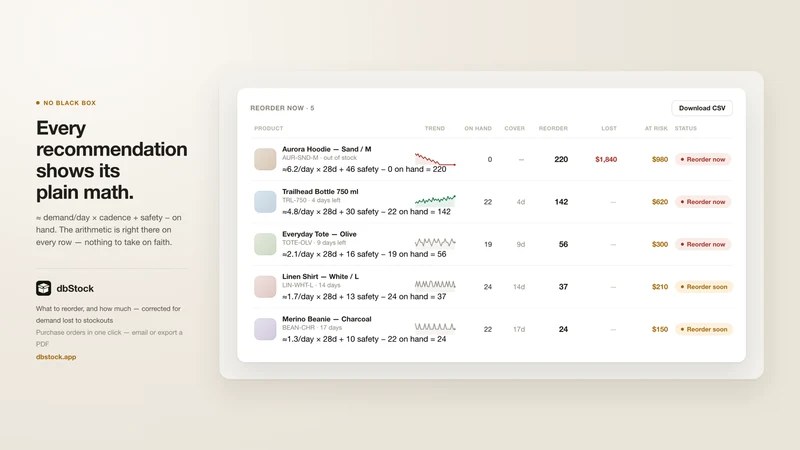The height and width of the screenshot is (450, 800).
Task: Click Reorder now status for Trailhead Bottle
Action: tap(703, 202)
